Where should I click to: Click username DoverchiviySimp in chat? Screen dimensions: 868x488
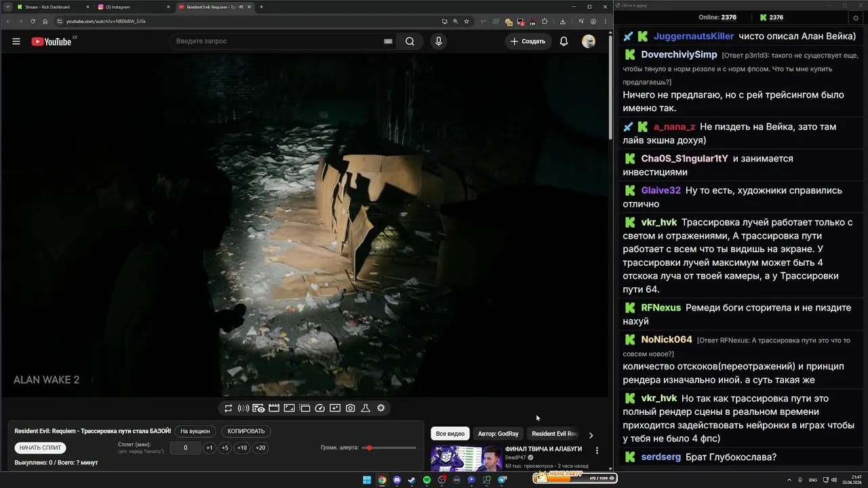click(679, 54)
